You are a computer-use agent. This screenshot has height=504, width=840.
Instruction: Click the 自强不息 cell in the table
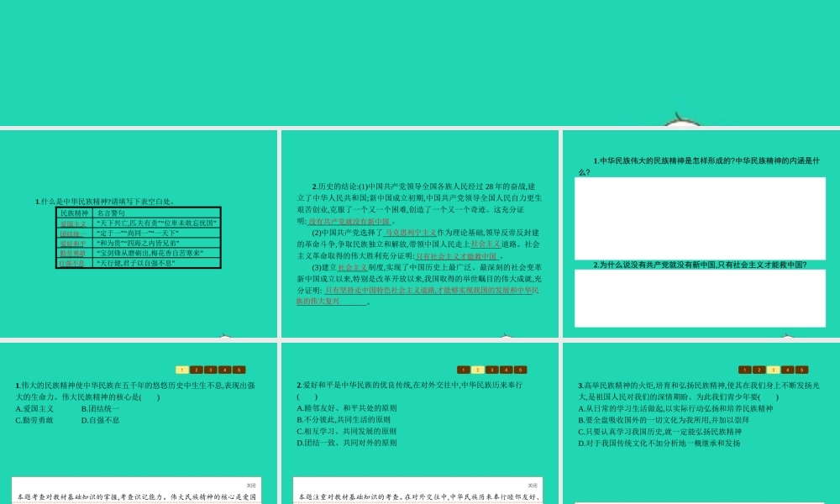[x=74, y=263]
